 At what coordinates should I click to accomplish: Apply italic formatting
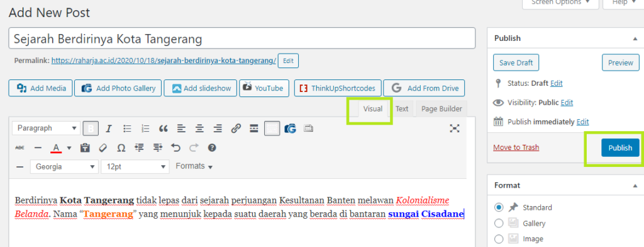click(108, 129)
